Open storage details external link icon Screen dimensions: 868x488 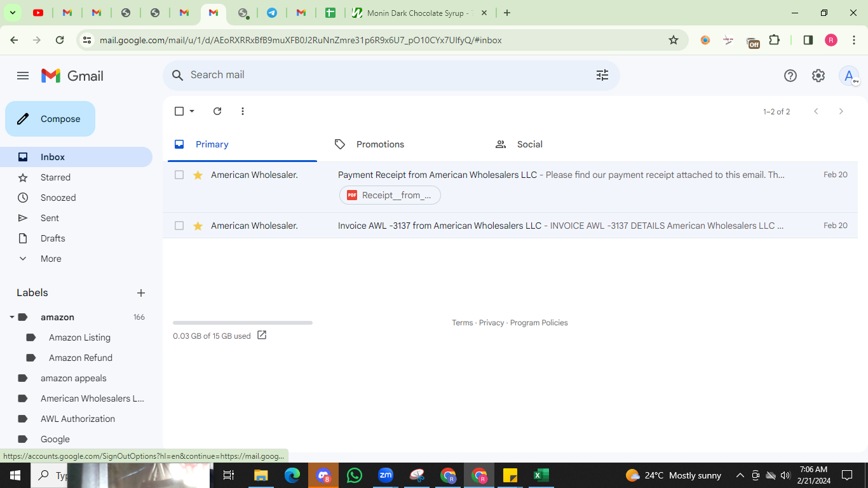coord(262,335)
